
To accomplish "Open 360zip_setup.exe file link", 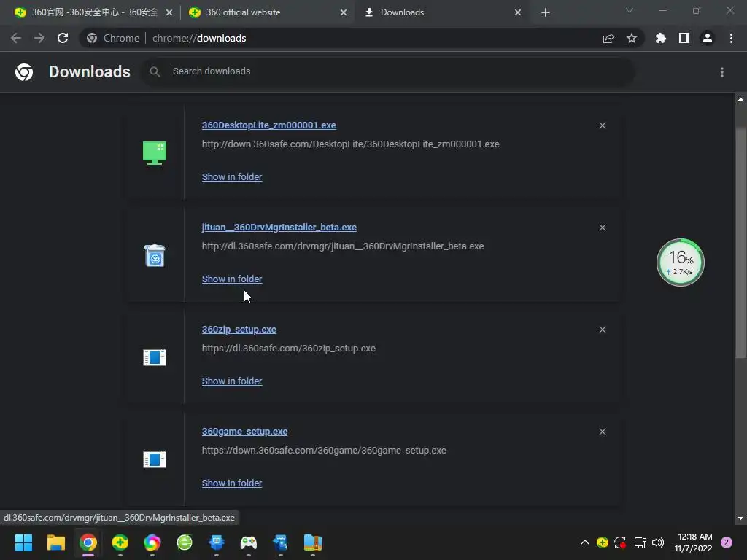I will click(239, 330).
